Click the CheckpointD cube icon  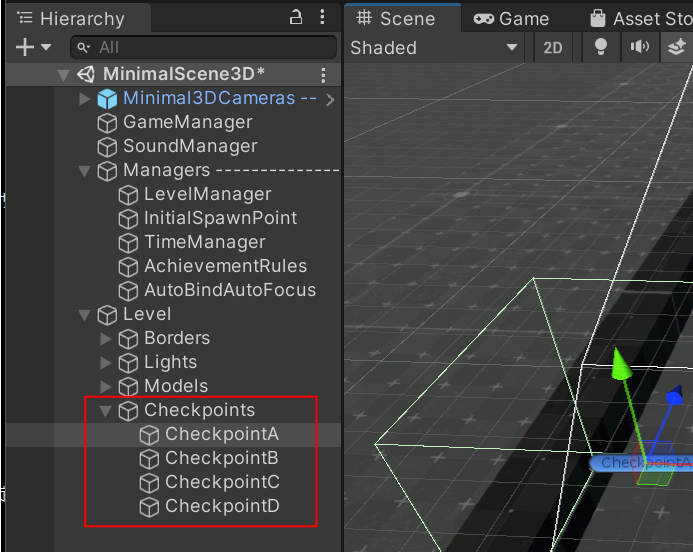click(149, 507)
